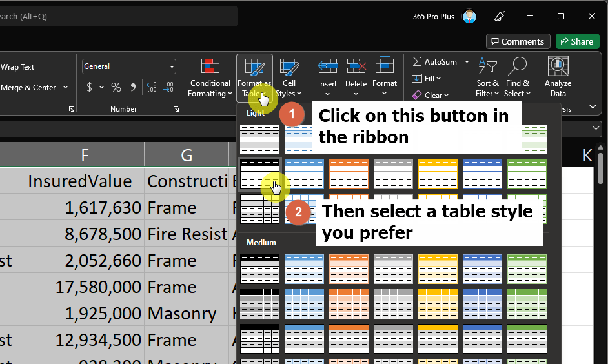Click Decrease Decimal icon

(x=168, y=87)
